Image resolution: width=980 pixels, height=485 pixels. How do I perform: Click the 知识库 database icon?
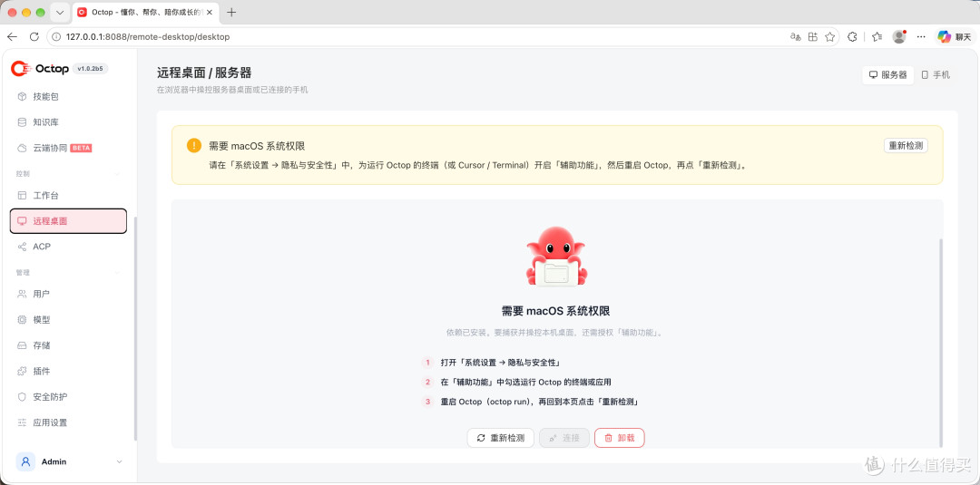pyautogui.click(x=22, y=122)
